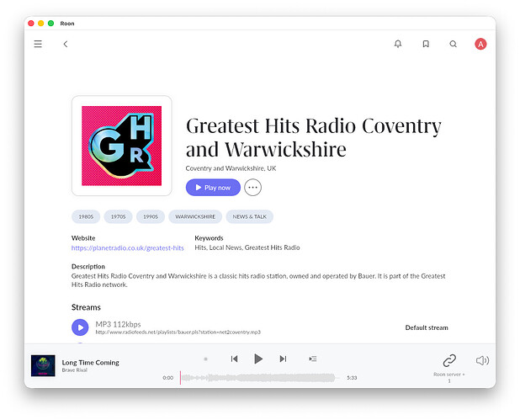Click the Keywords value Hits, Local News
The width and height of the screenshot is (520, 420).
[247, 247]
